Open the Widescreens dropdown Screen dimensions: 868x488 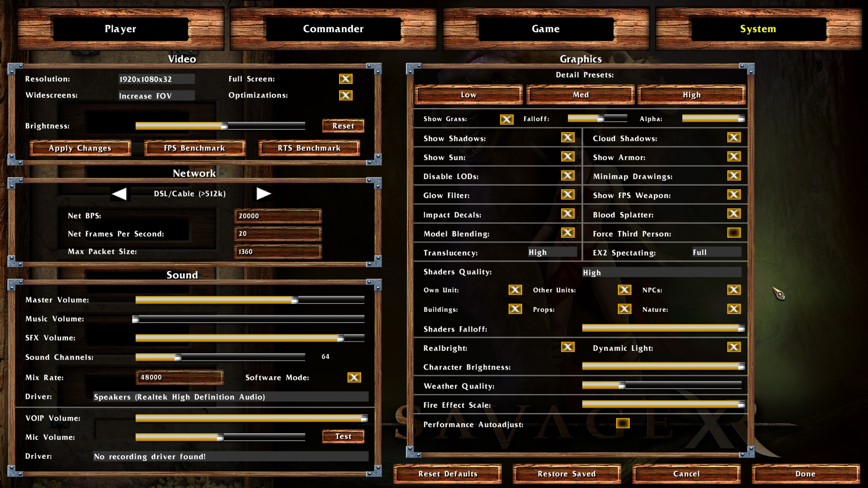click(x=156, y=96)
